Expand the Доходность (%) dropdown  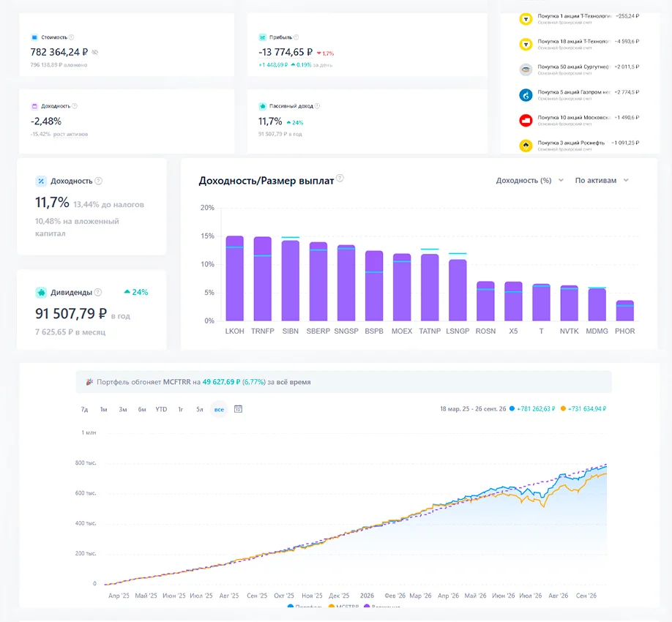(x=530, y=180)
